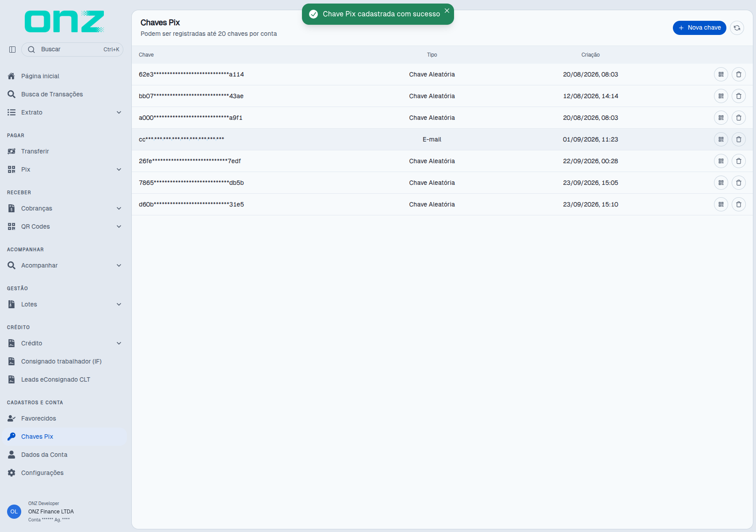The height and width of the screenshot is (532, 756).
Task: Show QR code for key ending 43ae
Action: click(721, 96)
